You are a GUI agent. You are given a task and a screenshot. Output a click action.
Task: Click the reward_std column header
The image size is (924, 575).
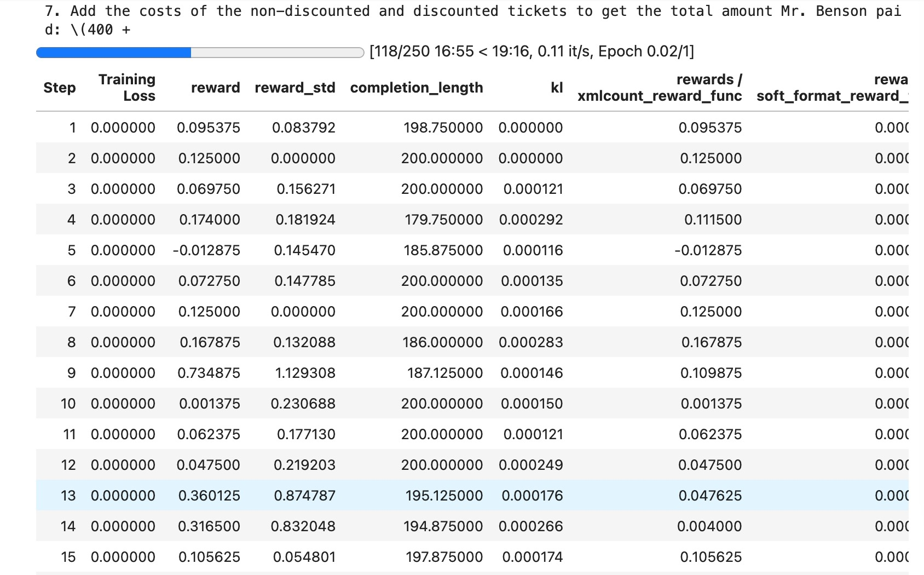(x=295, y=88)
